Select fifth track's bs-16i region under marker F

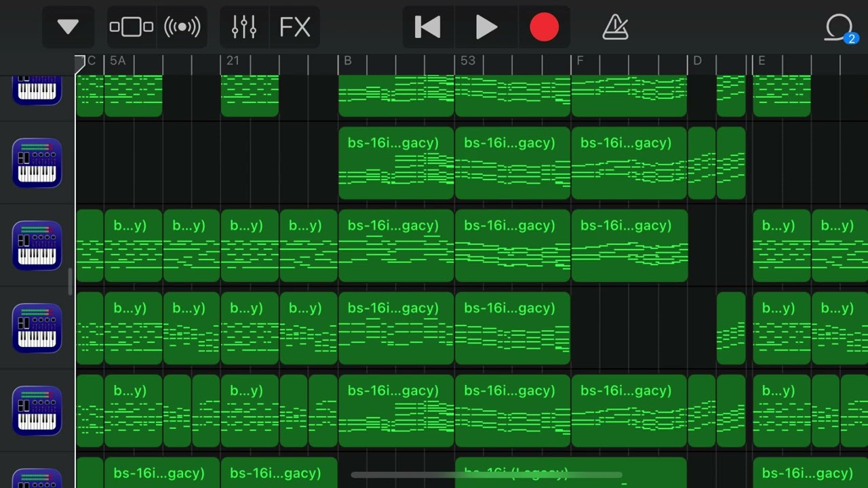pos(629,411)
